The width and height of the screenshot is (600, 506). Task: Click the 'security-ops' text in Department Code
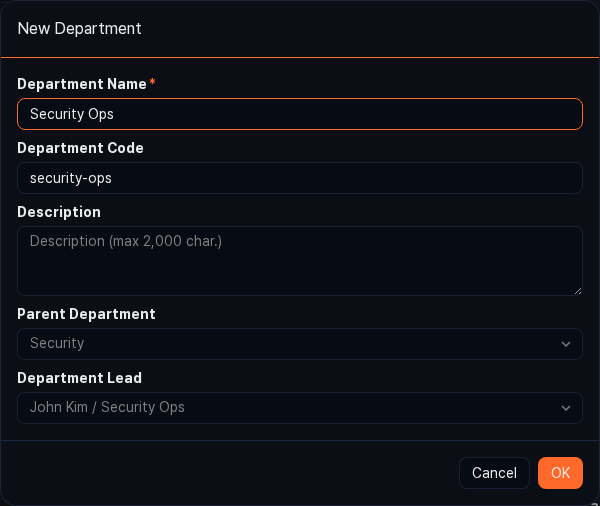71,178
